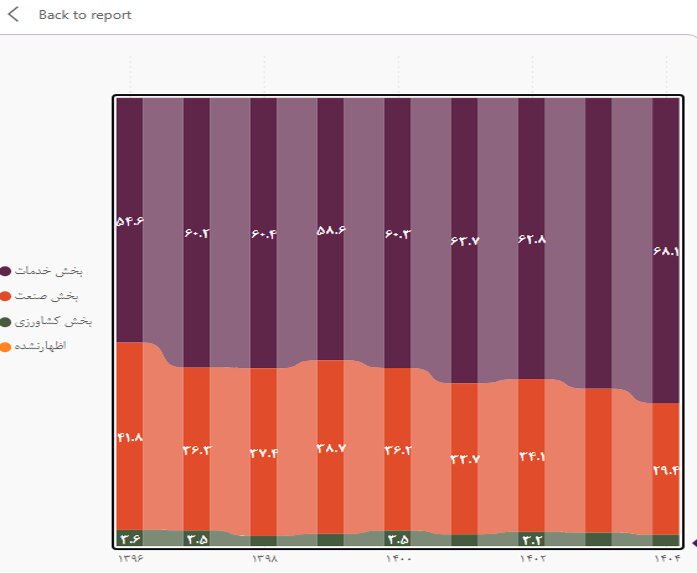Click the ۳۴.۱ industry data label

point(532,456)
